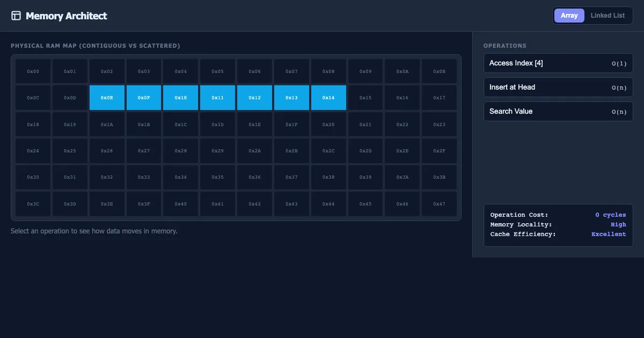This screenshot has height=338, width=644.
Task: Click memory cell 0x3B
Action: point(439,177)
